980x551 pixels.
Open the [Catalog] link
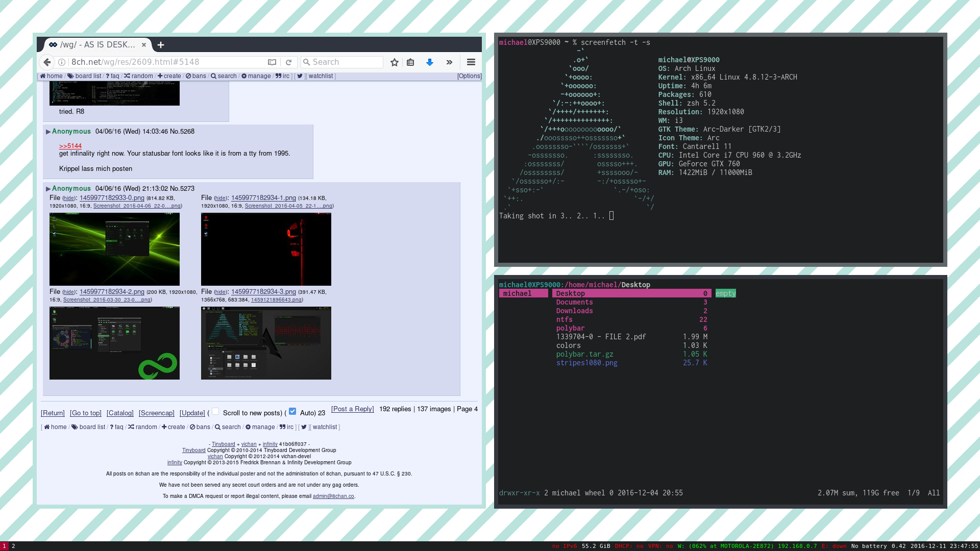[x=120, y=413]
